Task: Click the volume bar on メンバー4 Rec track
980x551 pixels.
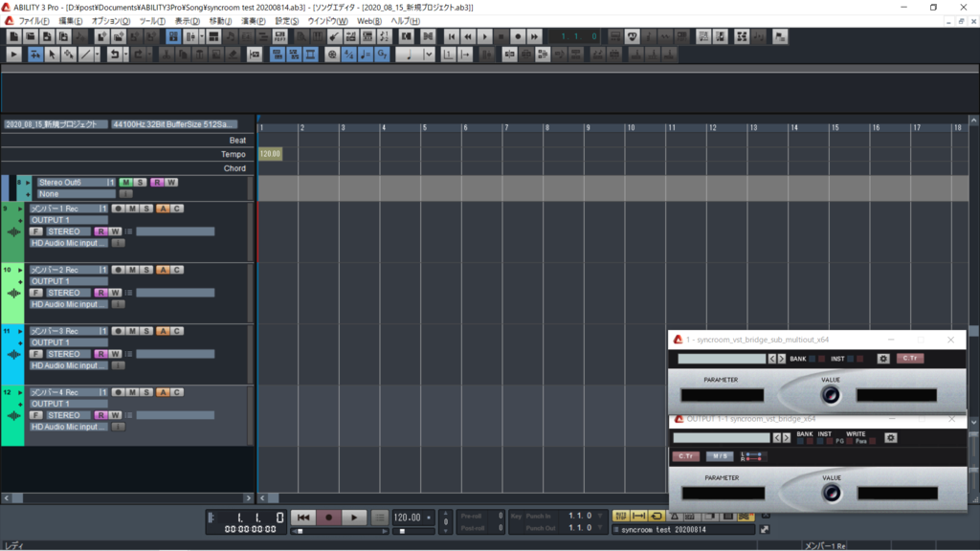Action: pyautogui.click(x=175, y=415)
